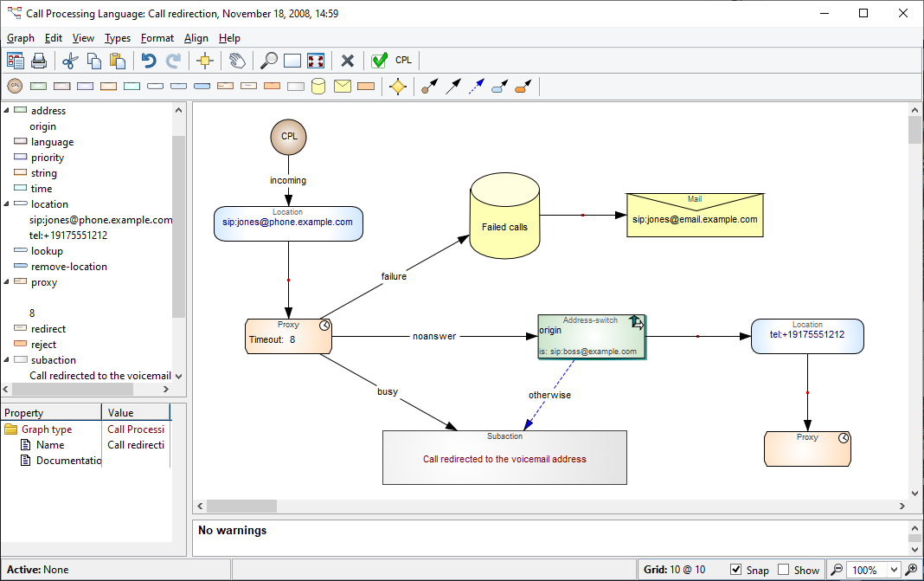Screen dimensions: 924x581
Task: Select the Pan hand tool
Action: point(236,61)
